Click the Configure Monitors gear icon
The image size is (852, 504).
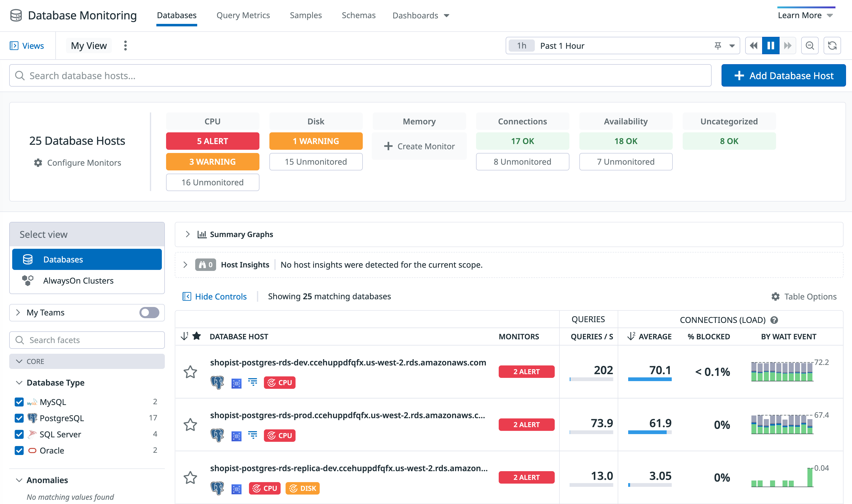coord(38,163)
